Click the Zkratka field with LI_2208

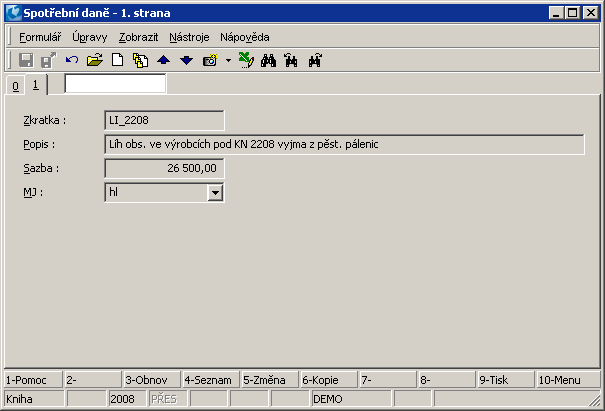coord(164,120)
